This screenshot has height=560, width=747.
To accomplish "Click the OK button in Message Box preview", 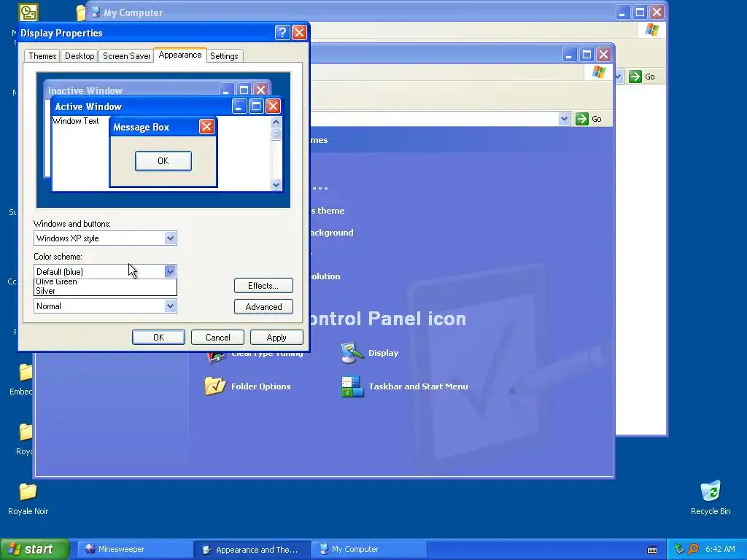I will click(x=163, y=161).
